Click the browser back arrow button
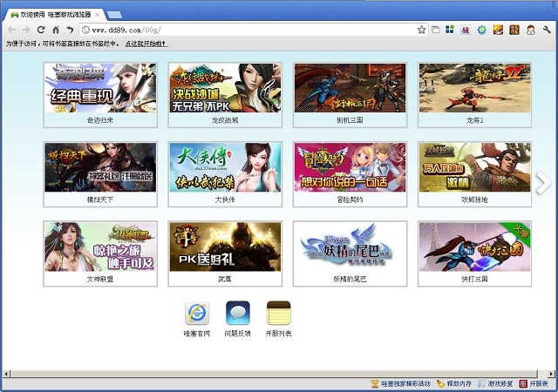The height and width of the screenshot is (392, 558). pos(10,30)
